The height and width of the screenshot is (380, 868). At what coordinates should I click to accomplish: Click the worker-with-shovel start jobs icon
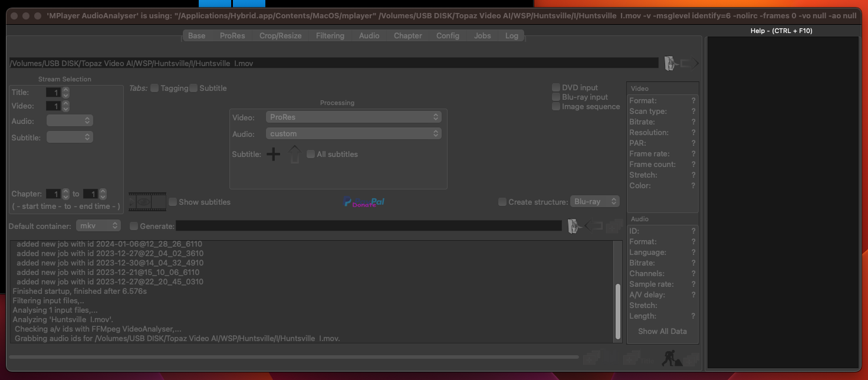point(669,358)
